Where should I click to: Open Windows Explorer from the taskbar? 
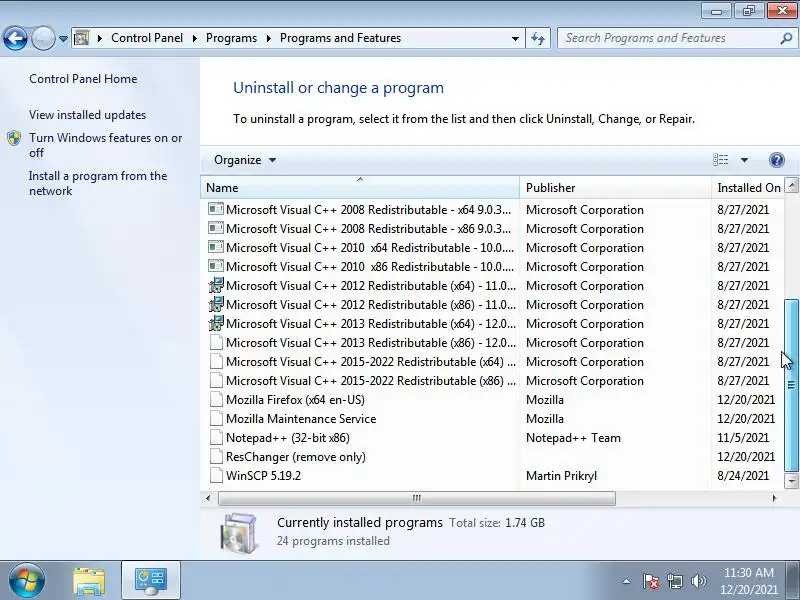tap(89, 581)
